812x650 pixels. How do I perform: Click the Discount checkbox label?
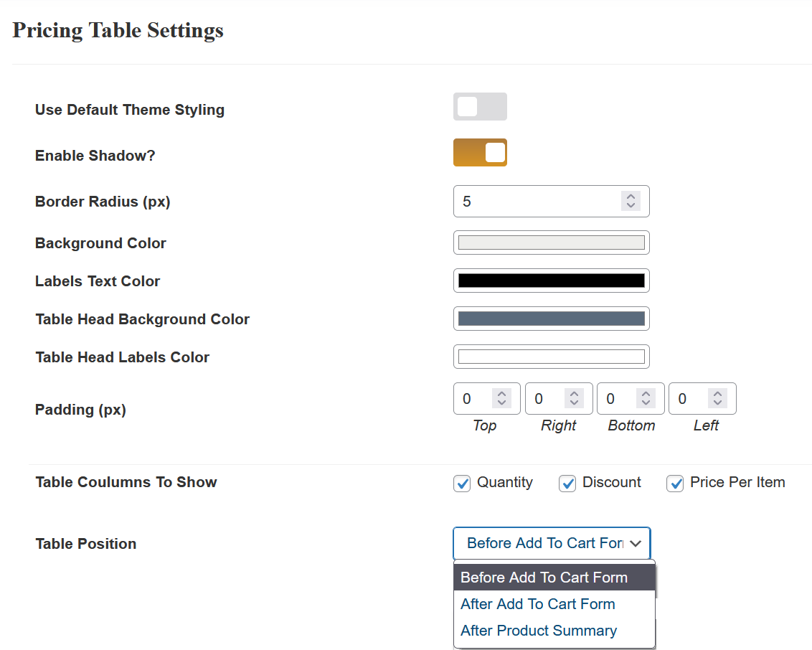612,482
